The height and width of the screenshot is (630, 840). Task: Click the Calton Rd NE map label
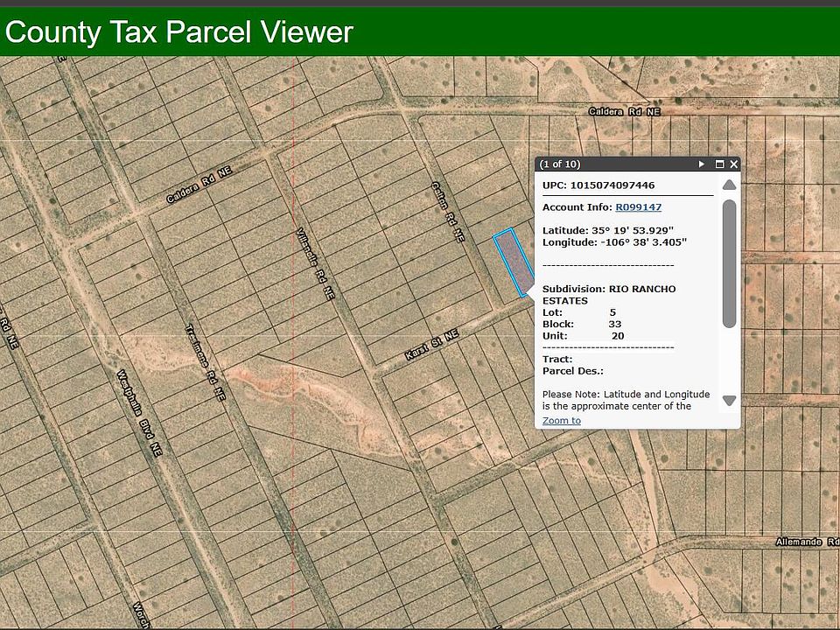448,212
